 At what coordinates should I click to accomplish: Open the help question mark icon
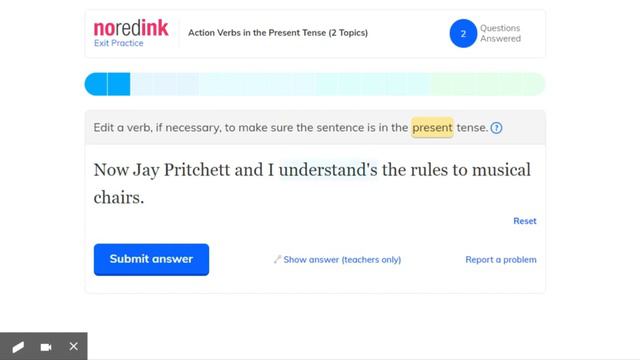point(496,128)
